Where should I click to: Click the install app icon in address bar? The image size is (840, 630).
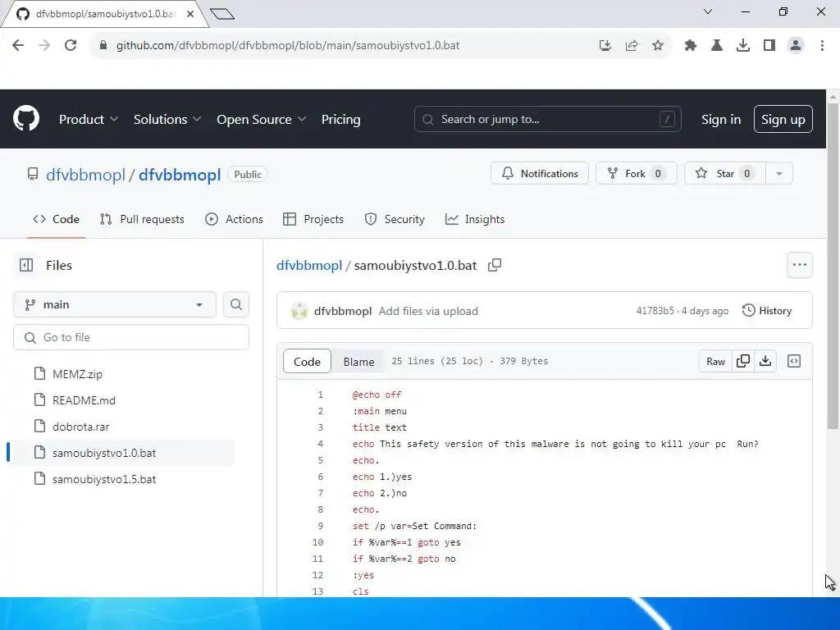click(x=605, y=46)
